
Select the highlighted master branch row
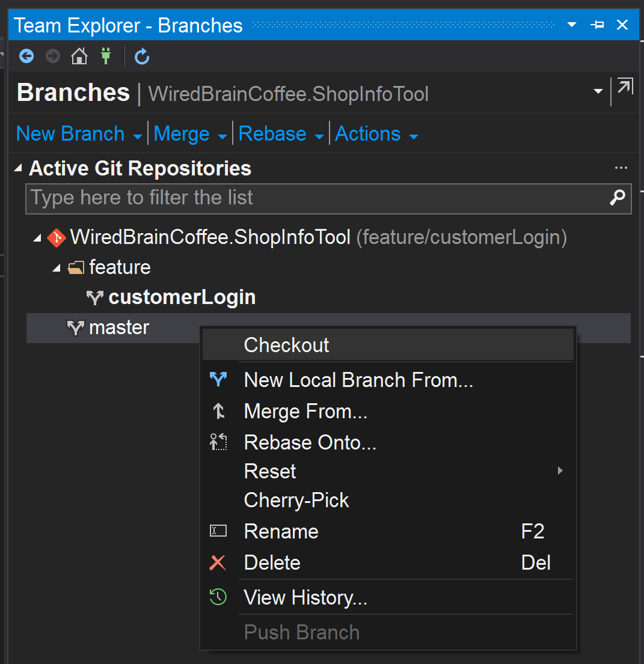(118, 327)
